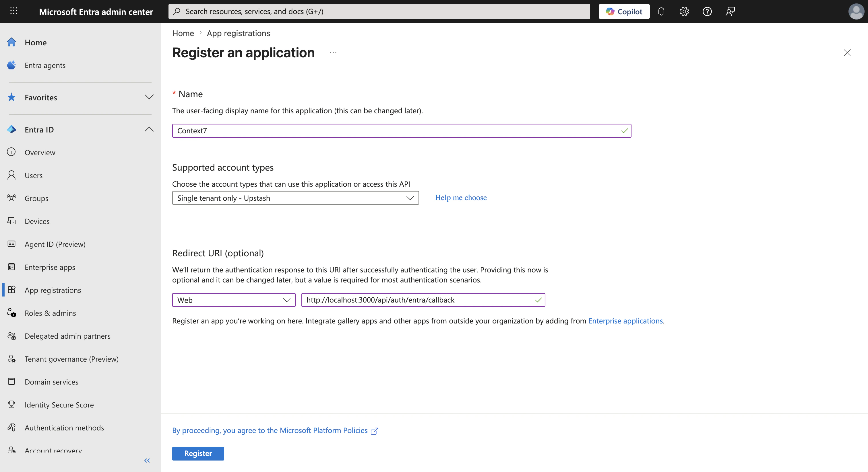The image size is (868, 472).
Task: Click the Help me choose link
Action: 461,198
